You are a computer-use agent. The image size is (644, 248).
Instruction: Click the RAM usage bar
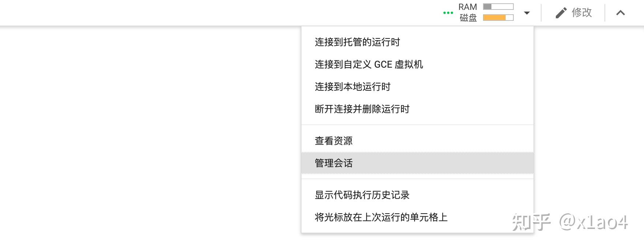tap(498, 7)
